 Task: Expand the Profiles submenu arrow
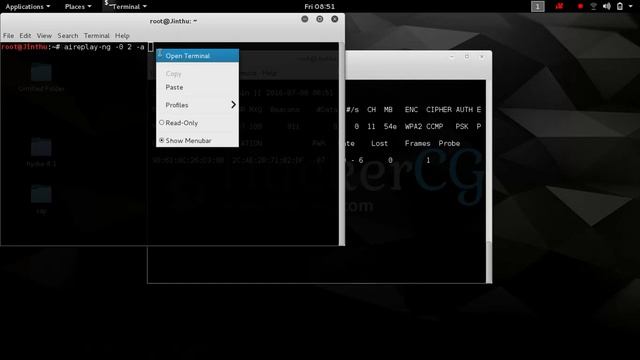(x=233, y=105)
